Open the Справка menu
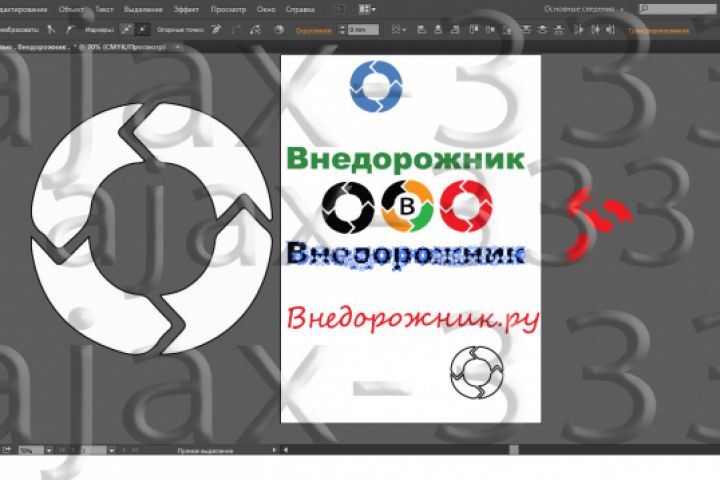Viewport: 720px width, 480px height. point(300,10)
